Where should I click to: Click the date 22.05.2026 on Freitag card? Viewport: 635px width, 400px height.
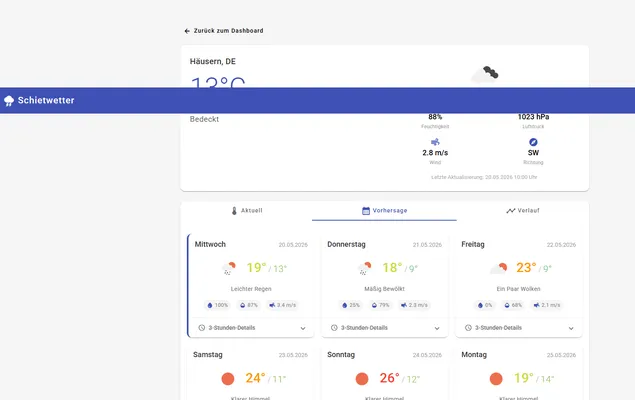(x=561, y=245)
